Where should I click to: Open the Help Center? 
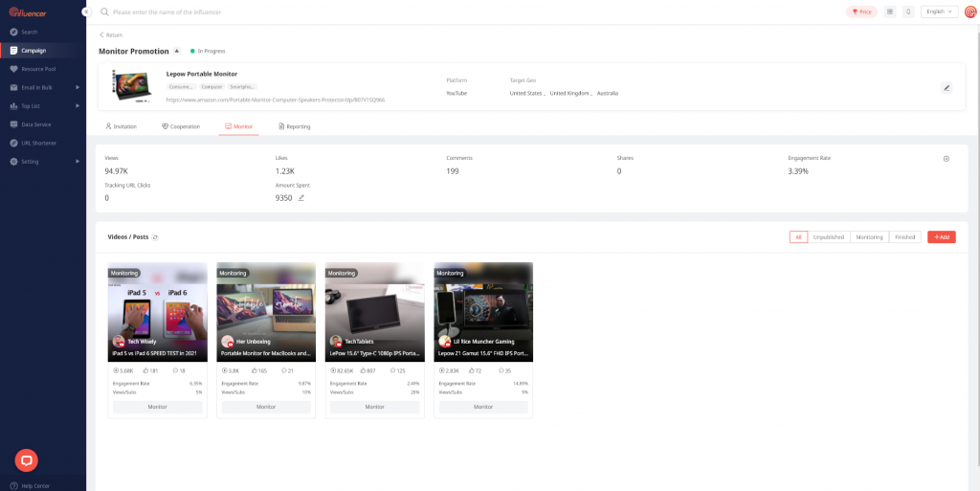coord(30,486)
